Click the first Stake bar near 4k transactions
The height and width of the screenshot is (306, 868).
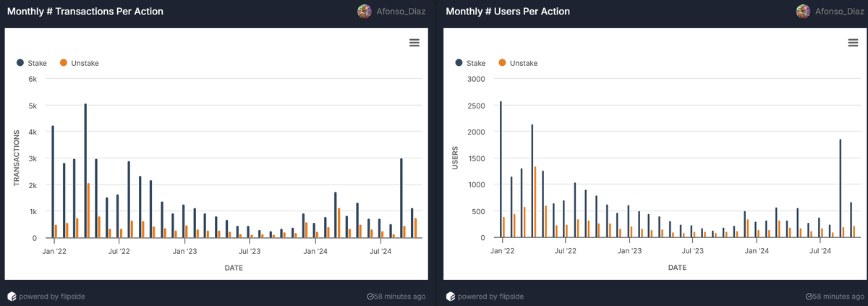click(x=53, y=182)
